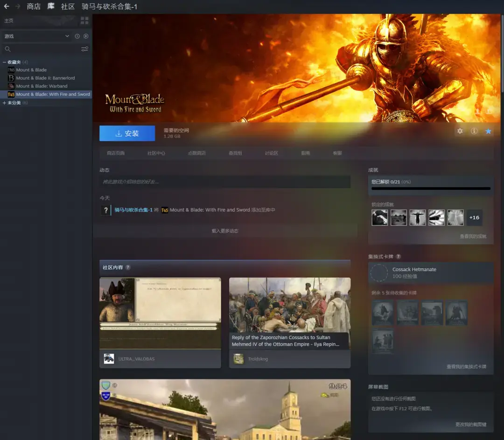Open 更改我的截图键 link
Screen dimensions: 504x440
pyautogui.click(x=471, y=424)
